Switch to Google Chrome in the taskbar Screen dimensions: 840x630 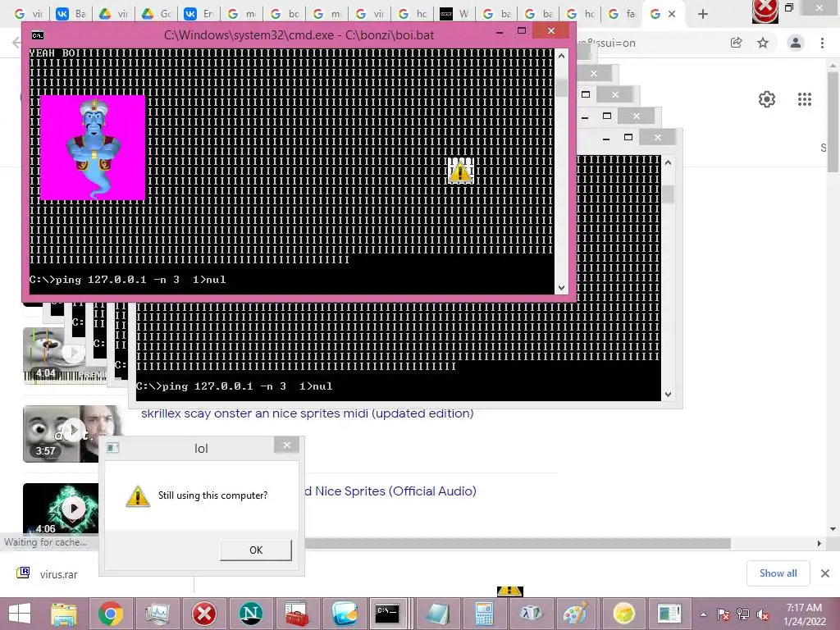[111, 614]
